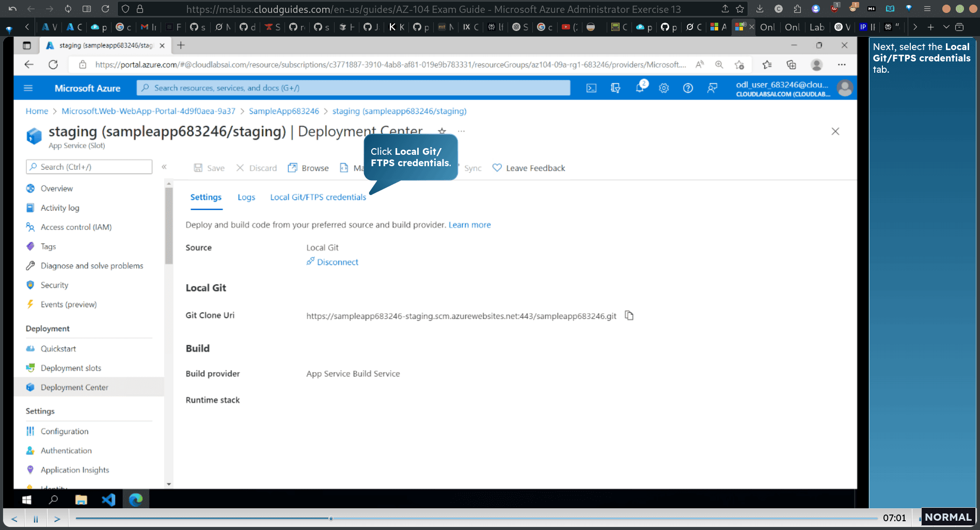980x530 pixels.
Task: Open Edge collections icon
Action: point(791,65)
